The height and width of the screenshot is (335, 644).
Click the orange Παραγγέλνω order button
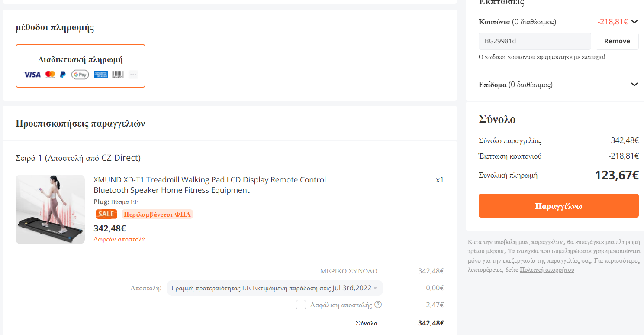[x=559, y=206]
